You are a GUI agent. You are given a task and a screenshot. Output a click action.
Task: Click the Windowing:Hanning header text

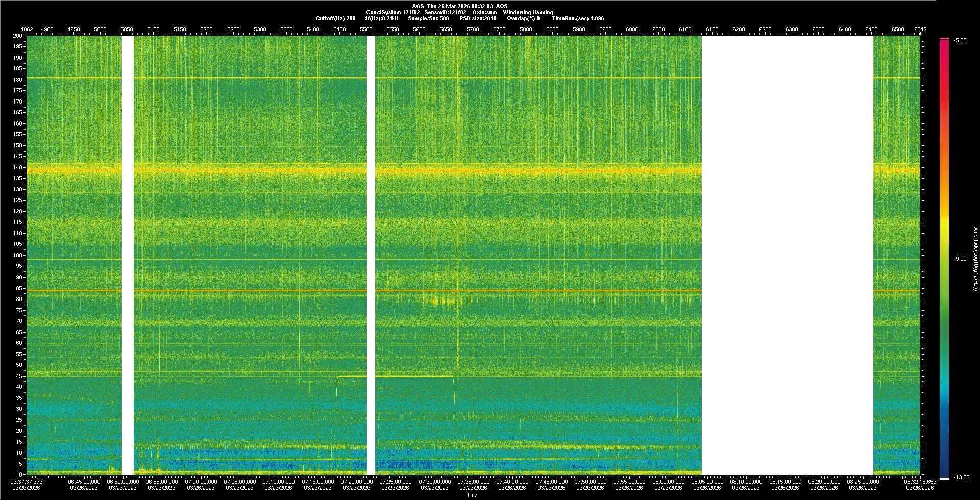pos(528,12)
